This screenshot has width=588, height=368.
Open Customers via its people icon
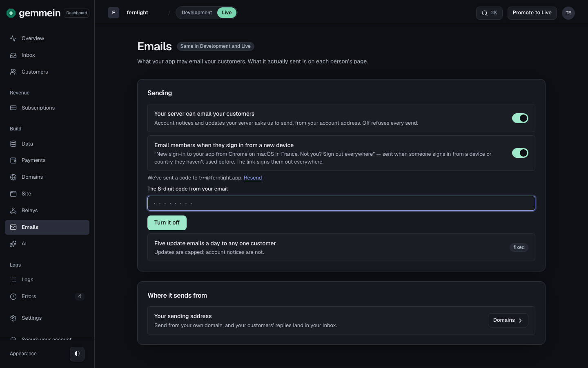pyautogui.click(x=13, y=72)
